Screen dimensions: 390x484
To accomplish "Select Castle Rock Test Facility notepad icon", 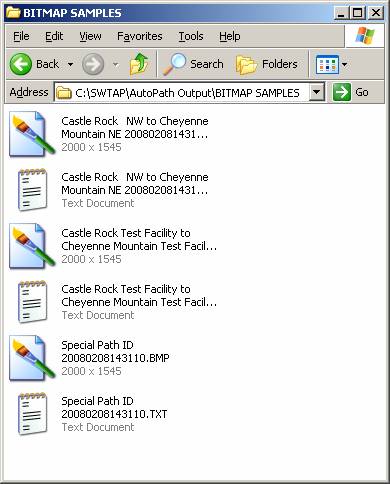I will coord(32,302).
